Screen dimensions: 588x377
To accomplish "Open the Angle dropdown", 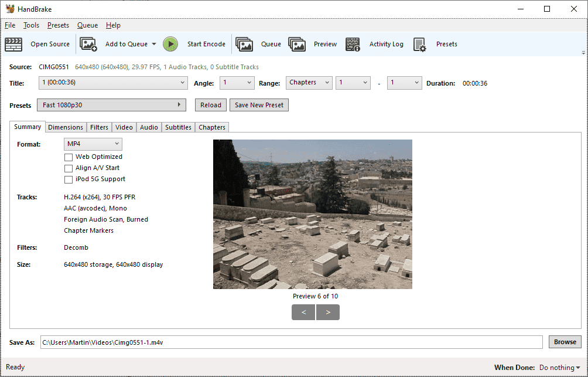I will (237, 83).
